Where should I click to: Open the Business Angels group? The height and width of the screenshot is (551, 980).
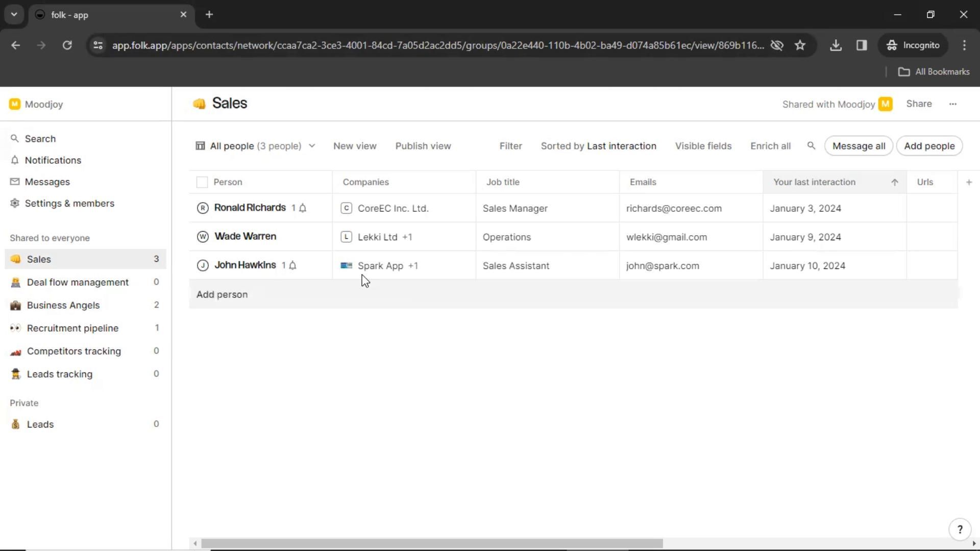[63, 305]
